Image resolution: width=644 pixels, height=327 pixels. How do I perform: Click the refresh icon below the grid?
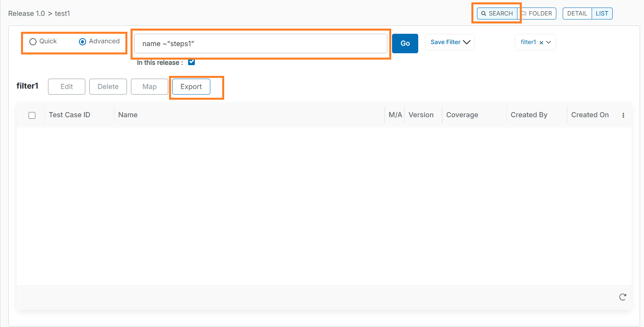(623, 297)
